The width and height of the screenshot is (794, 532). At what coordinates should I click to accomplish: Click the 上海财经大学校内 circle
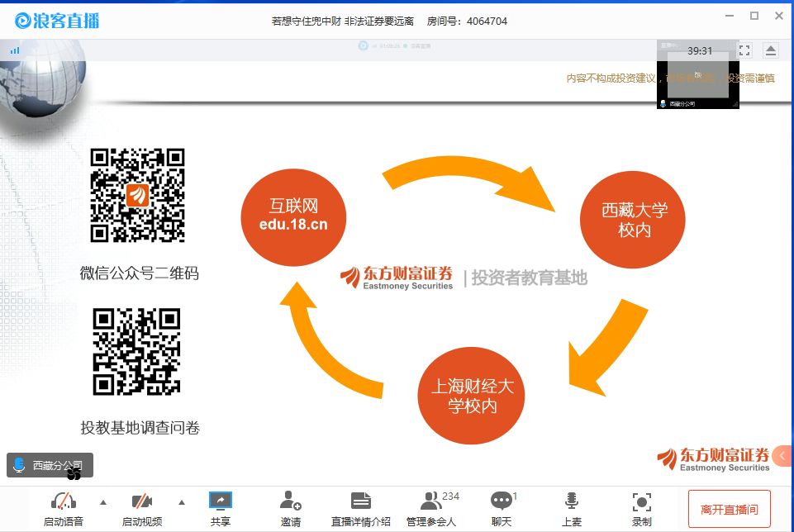(x=472, y=396)
